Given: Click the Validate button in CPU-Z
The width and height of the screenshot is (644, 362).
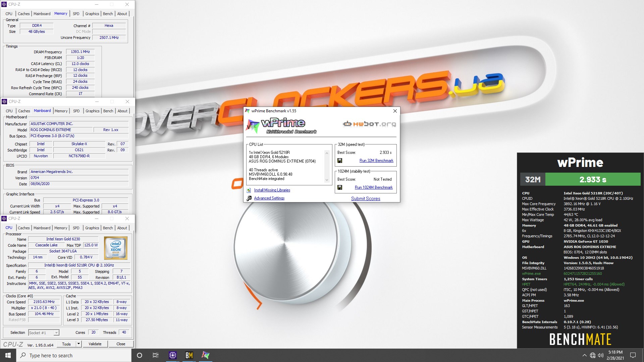Looking at the screenshot, I should 95,344.
